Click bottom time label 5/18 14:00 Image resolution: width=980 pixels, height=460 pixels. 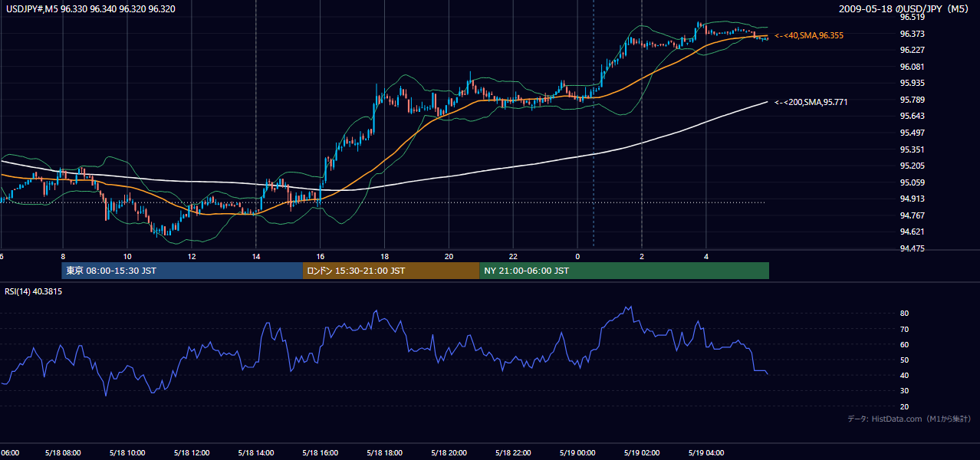256,452
